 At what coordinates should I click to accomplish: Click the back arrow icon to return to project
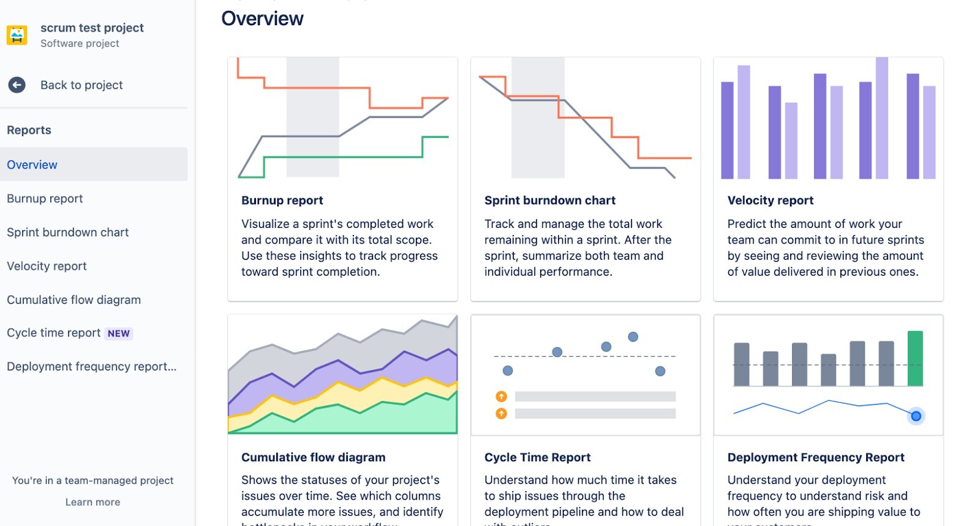click(17, 85)
